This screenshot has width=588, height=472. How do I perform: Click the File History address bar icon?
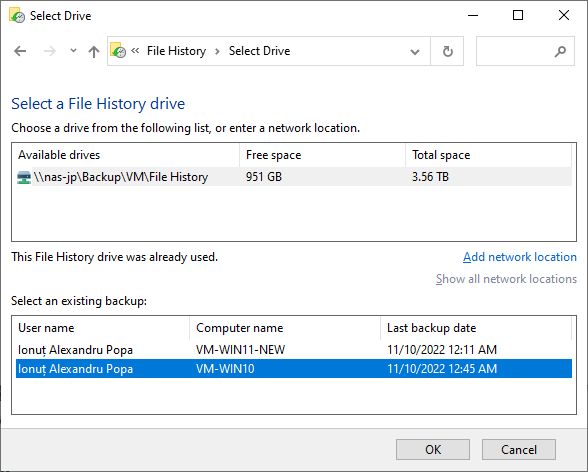tap(118, 50)
